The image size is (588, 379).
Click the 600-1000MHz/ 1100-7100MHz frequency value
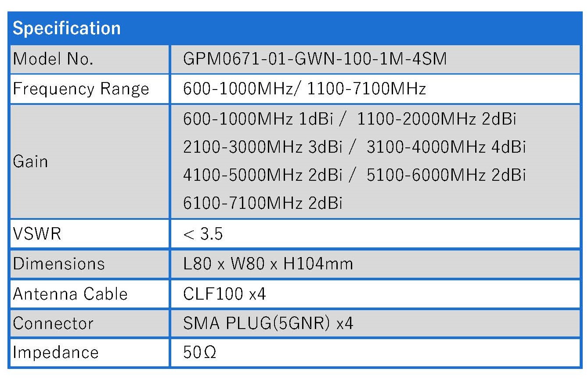pos(304,89)
